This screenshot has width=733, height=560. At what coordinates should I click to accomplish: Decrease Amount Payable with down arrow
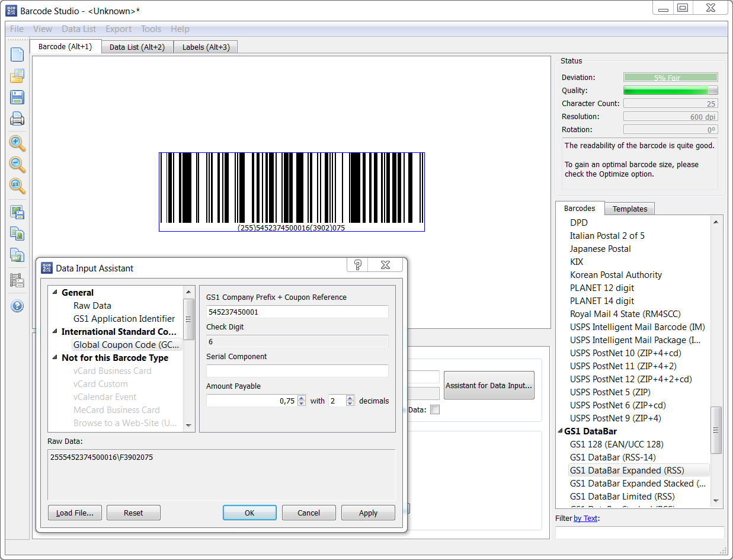302,404
